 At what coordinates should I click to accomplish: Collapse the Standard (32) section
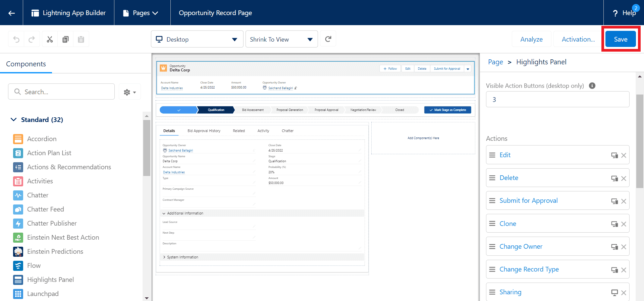(14, 120)
